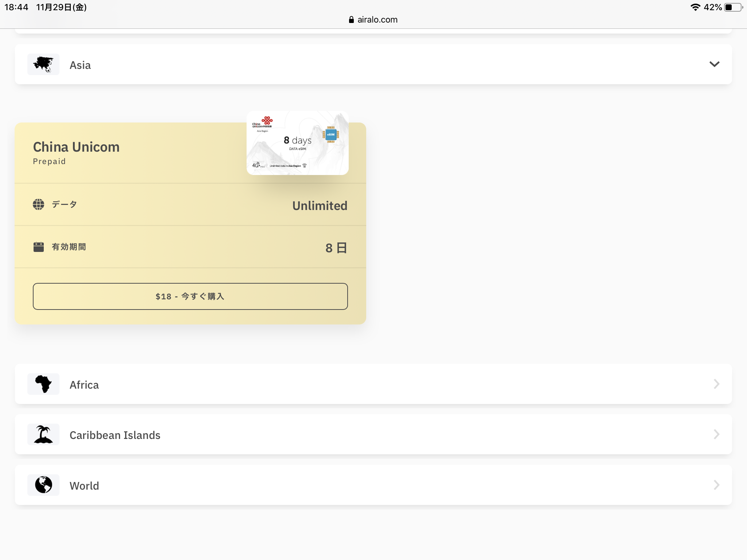This screenshot has width=747, height=560.
Task: Open the Caribbean Islands region row
Action: tap(373, 434)
